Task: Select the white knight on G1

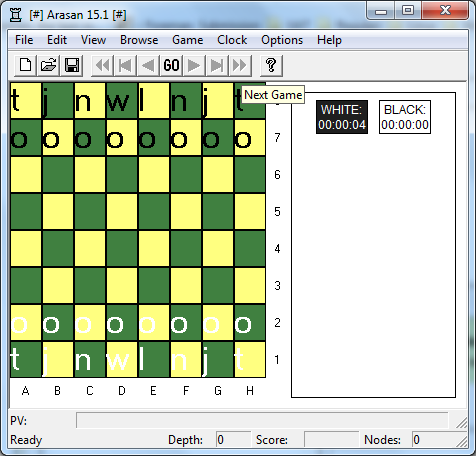Action: click(x=218, y=360)
